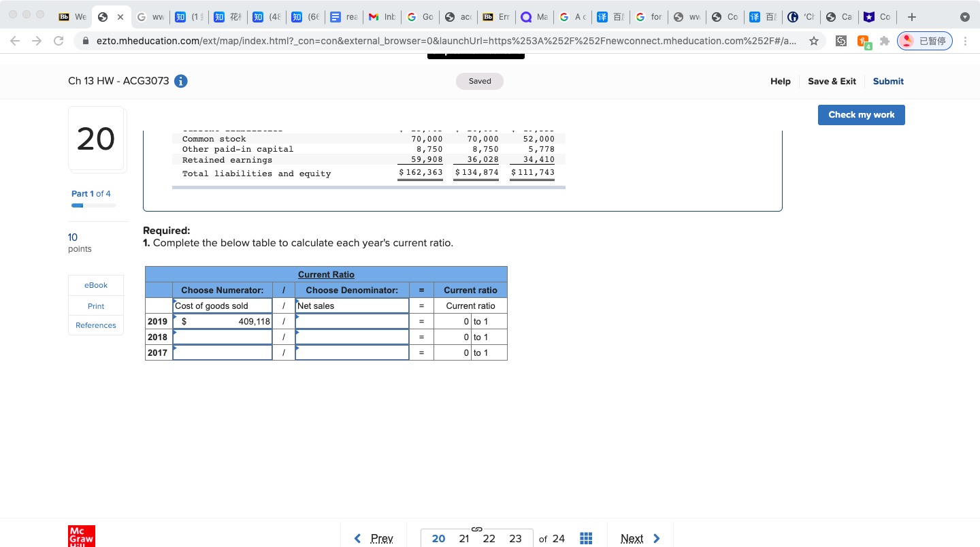The image size is (980, 547).
Task: Click the paused profile avatar button
Action: tap(925, 41)
